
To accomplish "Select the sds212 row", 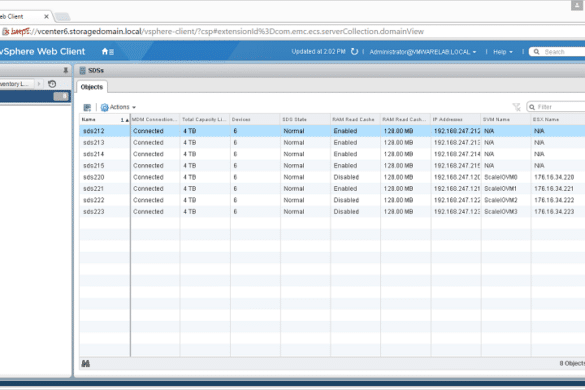I will pyautogui.click(x=332, y=131).
